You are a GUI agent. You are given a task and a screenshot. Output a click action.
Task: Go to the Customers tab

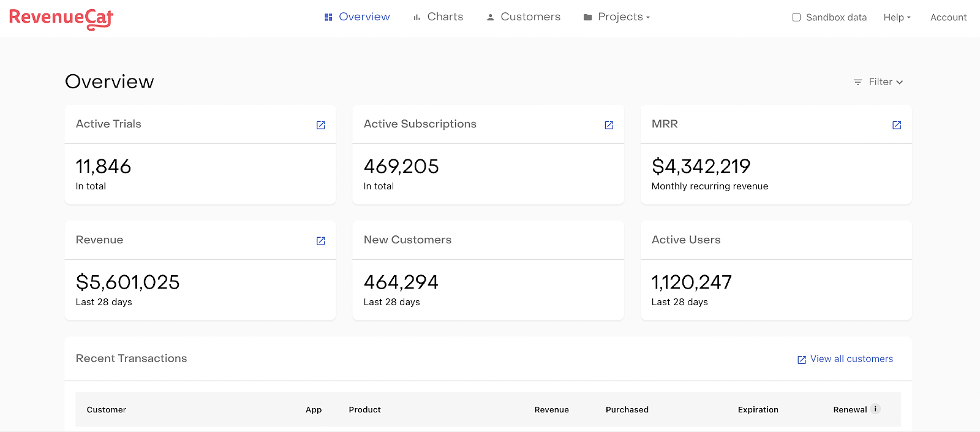(x=524, y=17)
